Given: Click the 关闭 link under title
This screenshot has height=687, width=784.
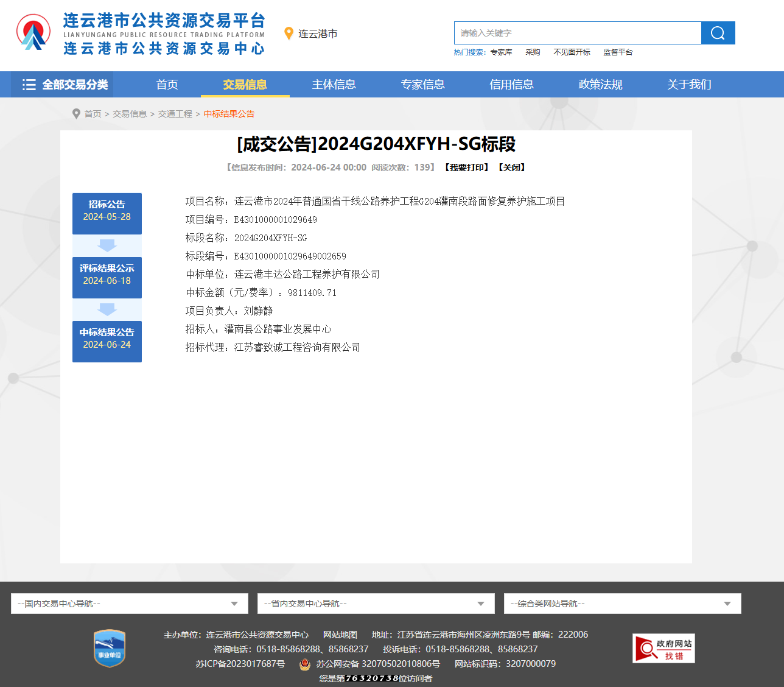Looking at the screenshot, I should point(511,167).
